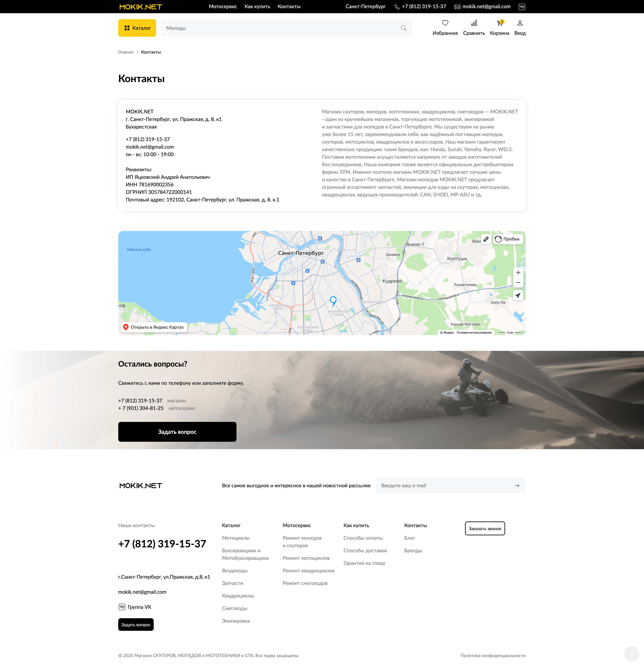Click the Заказать звонок button
Screen dimensions: 644x666
485,528
